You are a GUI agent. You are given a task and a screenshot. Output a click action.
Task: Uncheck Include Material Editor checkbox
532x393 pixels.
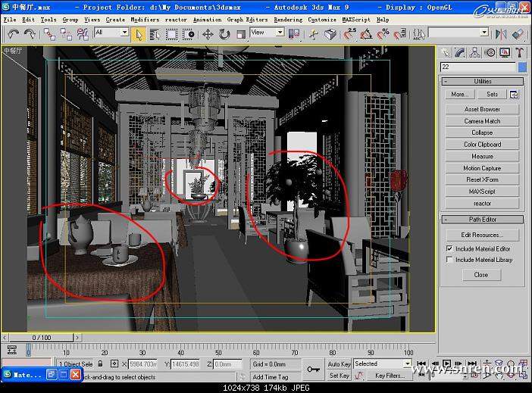tap(449, 248)
